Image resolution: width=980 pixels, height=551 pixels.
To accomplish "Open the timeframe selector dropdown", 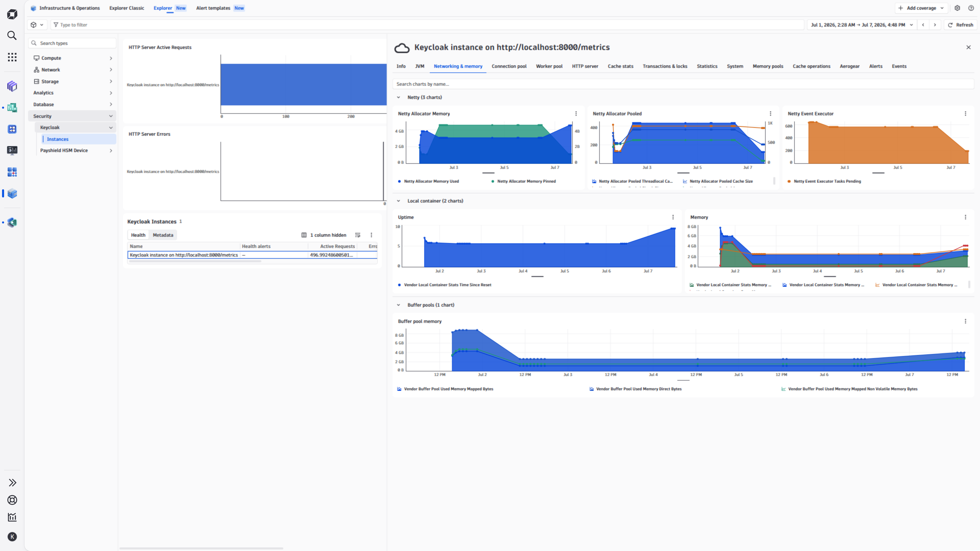I will click(x=862, y=25).
